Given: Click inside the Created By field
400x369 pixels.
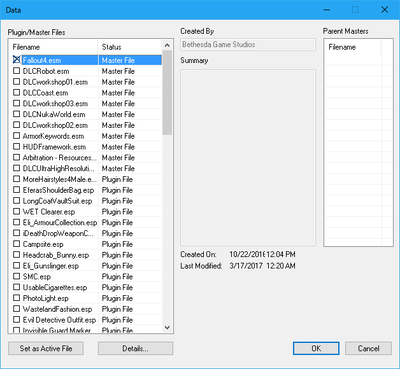Looking at the screenshot, I should (x=248, y=45).
